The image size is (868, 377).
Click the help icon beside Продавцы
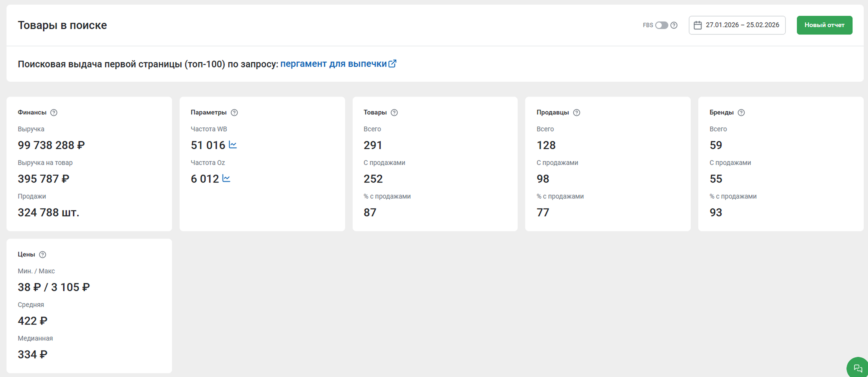click(x=577, y=112)
